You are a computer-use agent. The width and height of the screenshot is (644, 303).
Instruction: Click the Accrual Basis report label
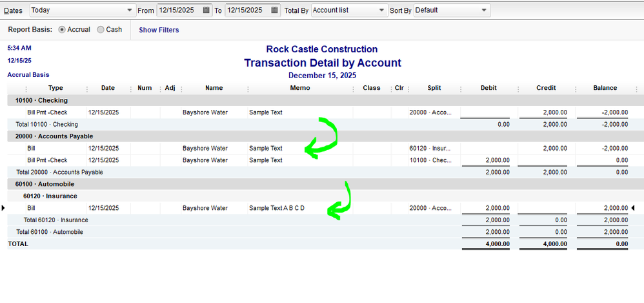pyautogui.click(x=28, y=75)
